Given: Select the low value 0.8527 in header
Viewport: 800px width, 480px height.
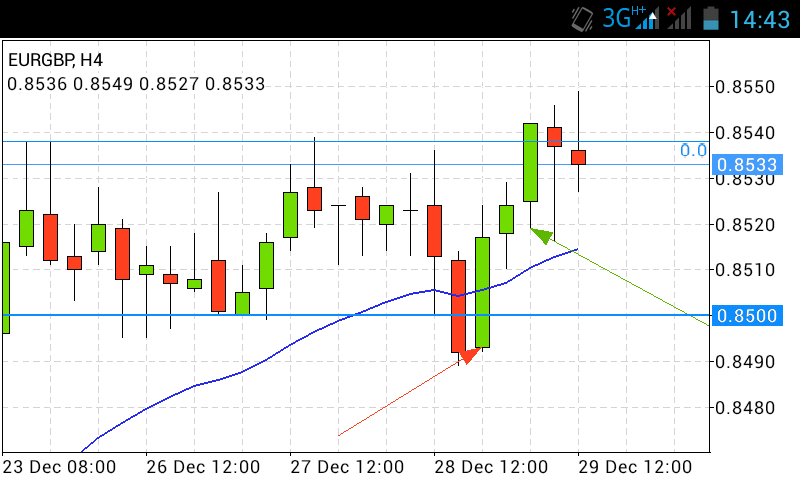Looking at the screenshot, I should 168,84.
